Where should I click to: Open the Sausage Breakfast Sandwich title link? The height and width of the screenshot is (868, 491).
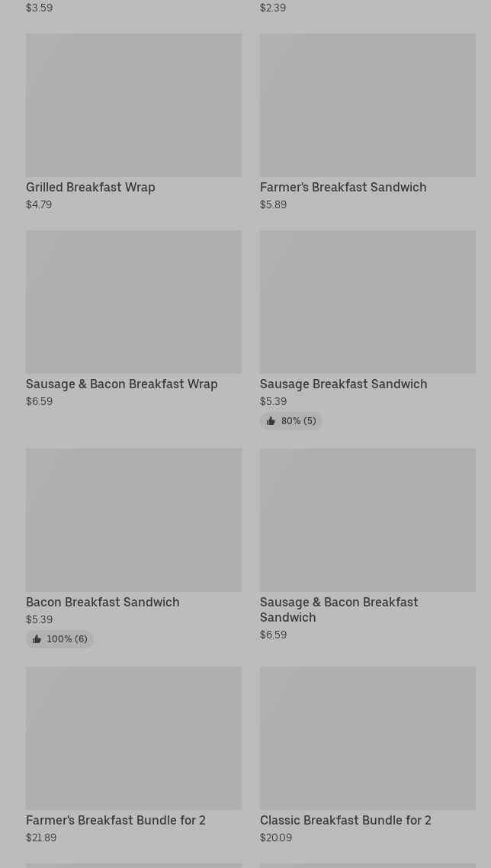343,384
